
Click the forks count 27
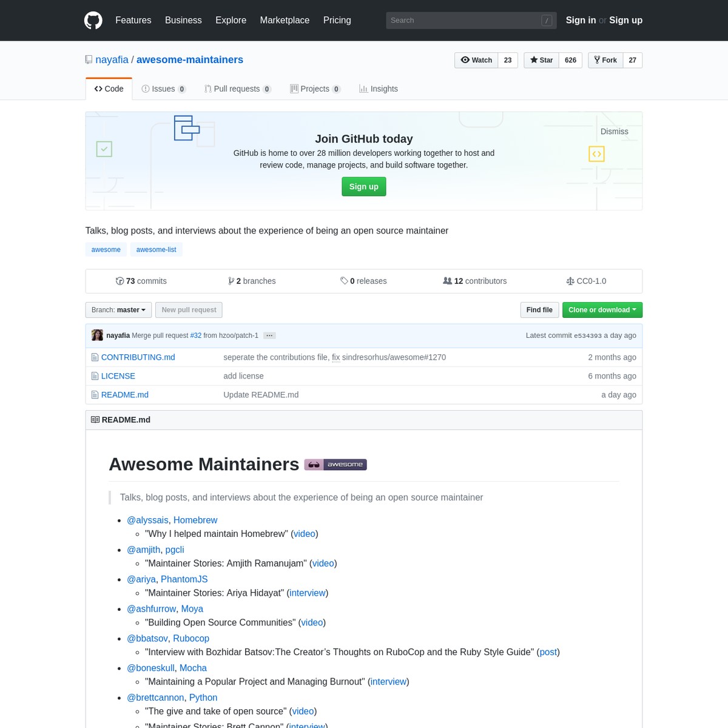(x=633, y=60)
